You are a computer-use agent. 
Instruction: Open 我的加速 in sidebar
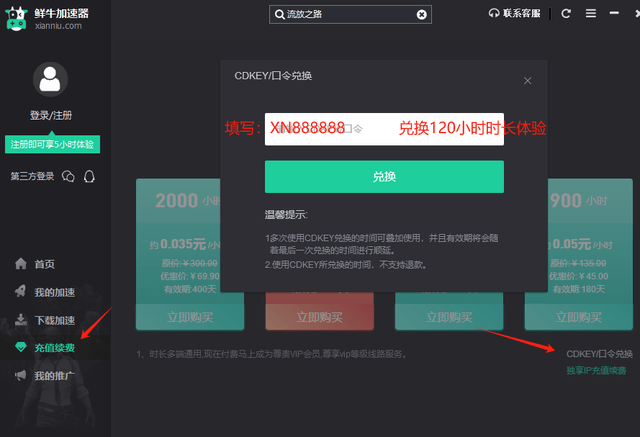[54, 292]
